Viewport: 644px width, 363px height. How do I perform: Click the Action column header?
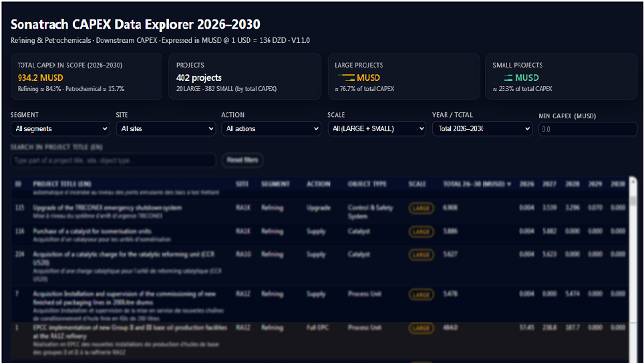[x=318, y=184]
